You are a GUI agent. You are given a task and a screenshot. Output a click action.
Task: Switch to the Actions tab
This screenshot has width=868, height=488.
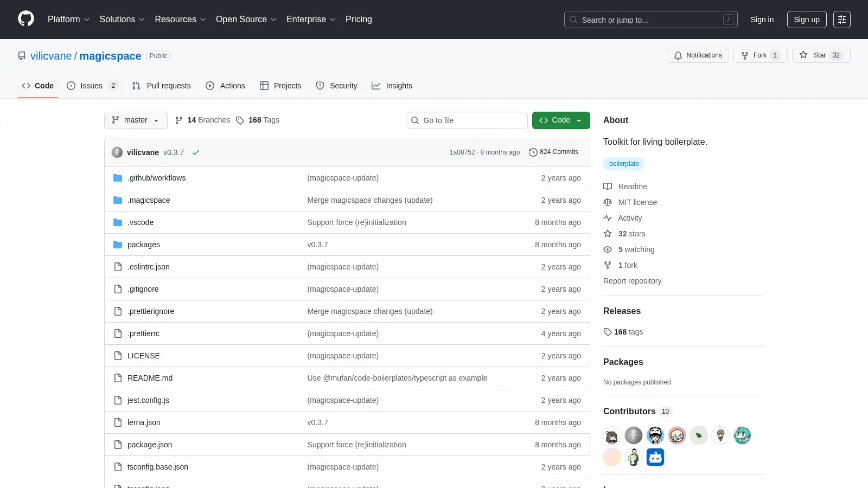(x=225, y=86)
